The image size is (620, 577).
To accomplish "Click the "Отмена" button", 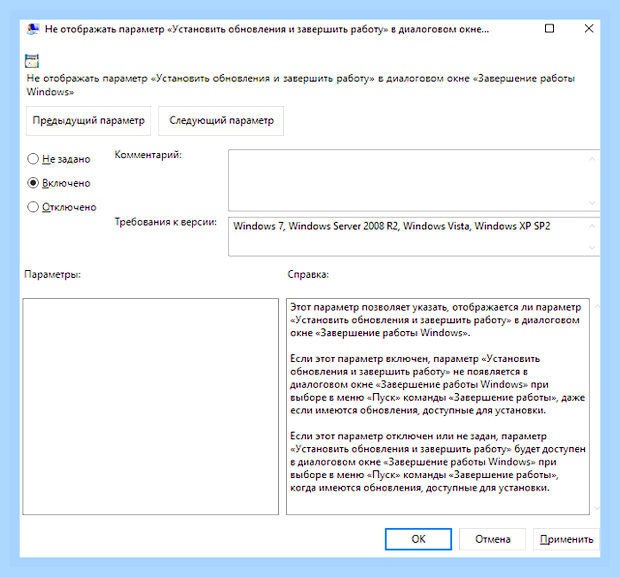I will pyautogui.click(x=492, y=539).
